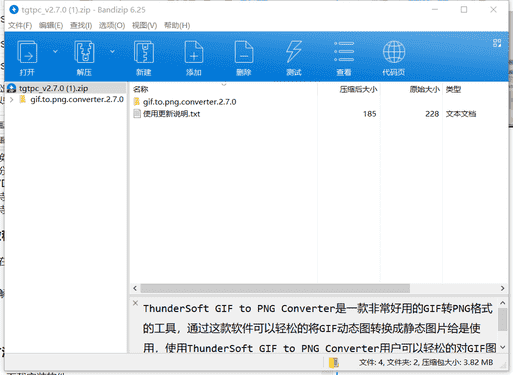Select gif.to.png.converter.2.7.0 folder in tree
Viewport: 513px width, 375px height.
pos(77,99)
